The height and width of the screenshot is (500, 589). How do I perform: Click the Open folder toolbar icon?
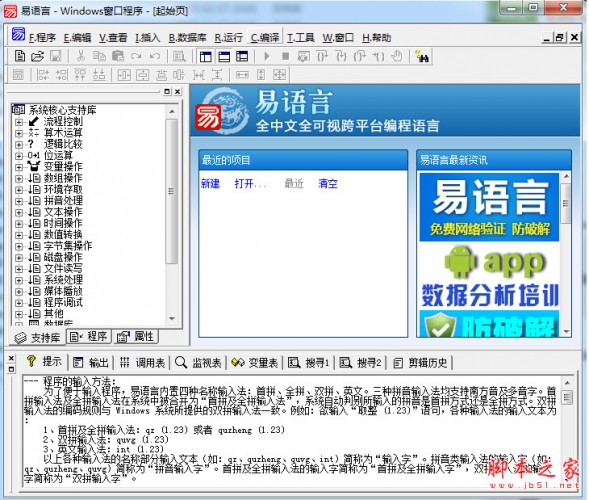[37, 56]
